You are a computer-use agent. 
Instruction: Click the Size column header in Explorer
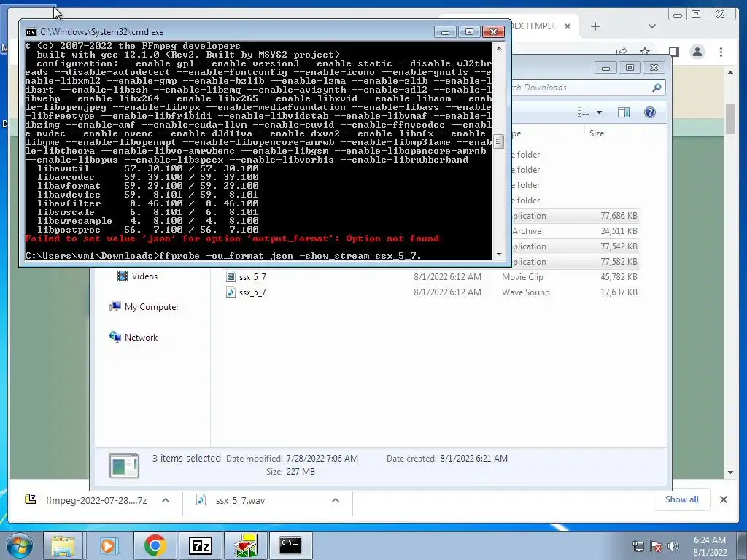(597, 133)
